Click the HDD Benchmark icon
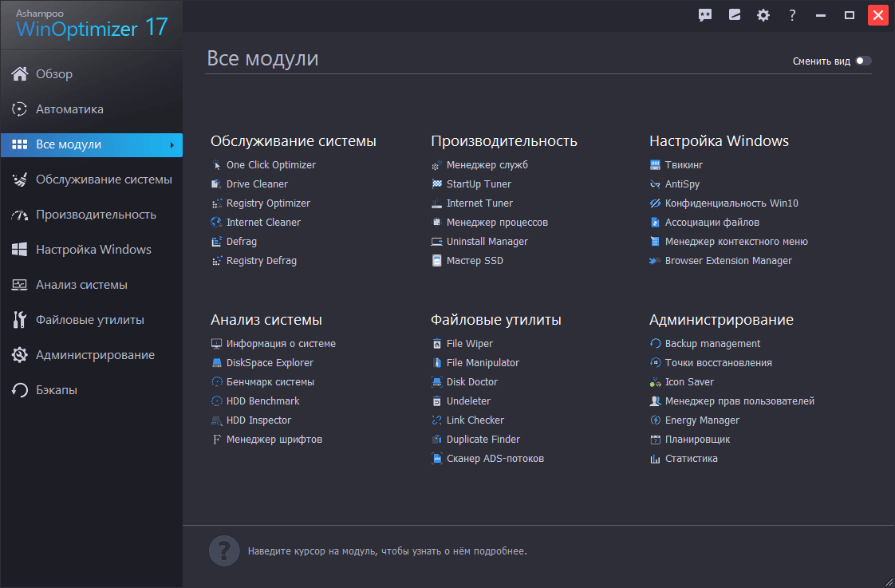This screenshot has width=895, height=588. [x=216, y=401]
